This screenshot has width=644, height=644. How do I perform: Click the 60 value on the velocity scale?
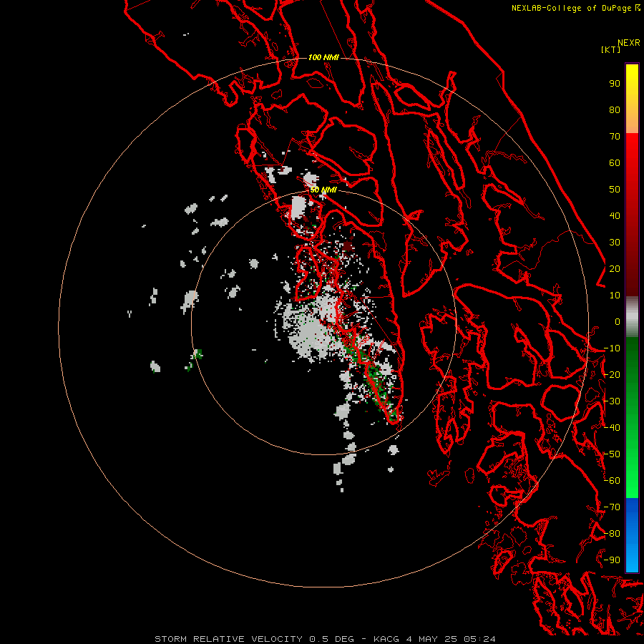coord(615,162)
